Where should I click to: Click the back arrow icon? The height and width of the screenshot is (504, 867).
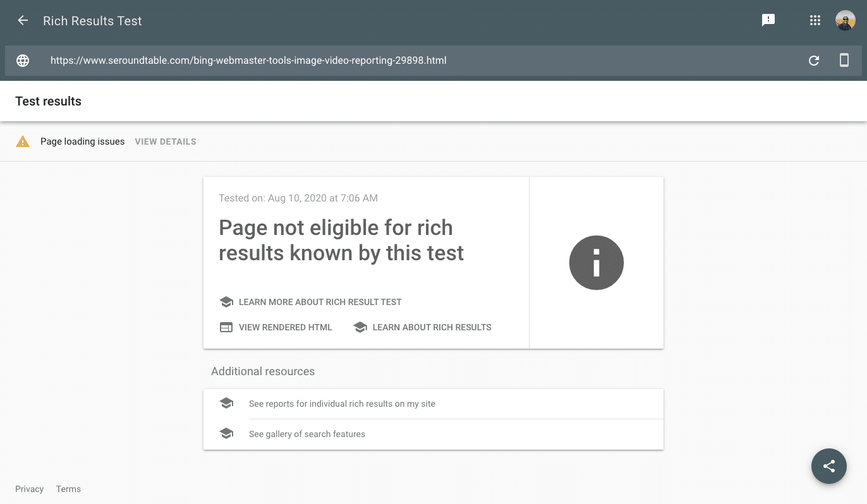(x=23, y=20)
